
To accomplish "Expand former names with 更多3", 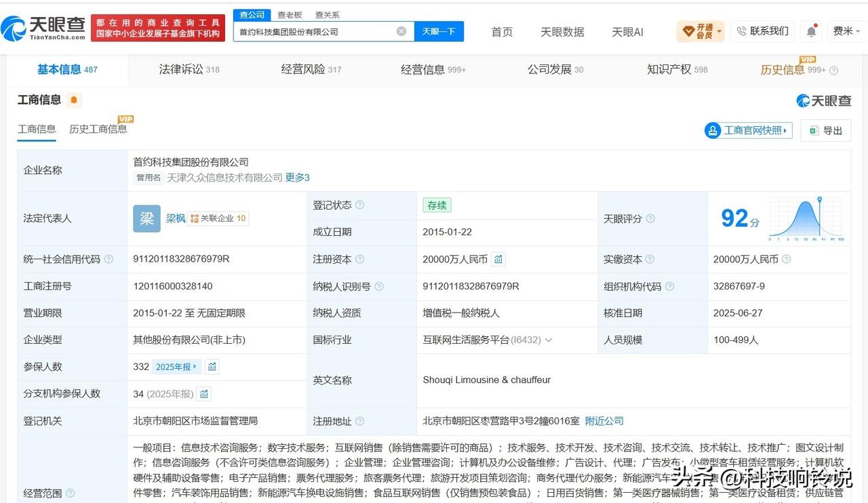I will pos(297,178).
